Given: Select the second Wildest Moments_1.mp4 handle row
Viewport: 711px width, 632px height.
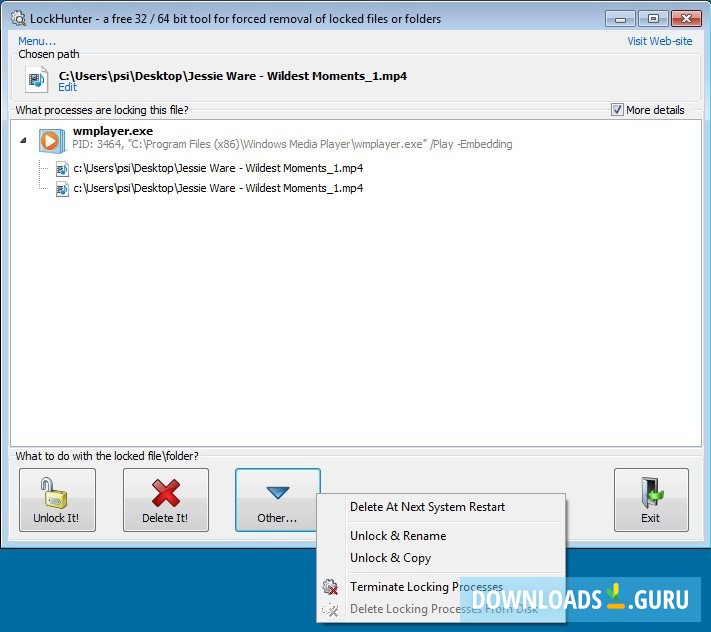Looking at the screenshot, I should coord(218,188).
